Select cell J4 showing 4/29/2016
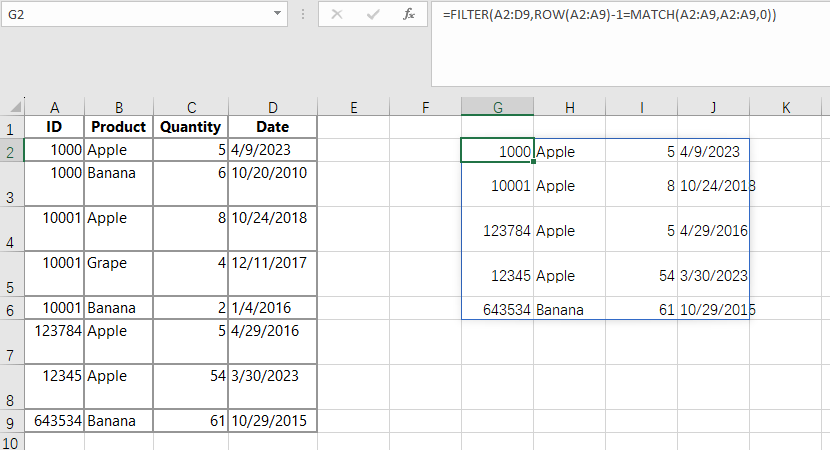Image resolution: width=830 pixels, height=450 pixels. pyautogui.click(x=714, y=229)
